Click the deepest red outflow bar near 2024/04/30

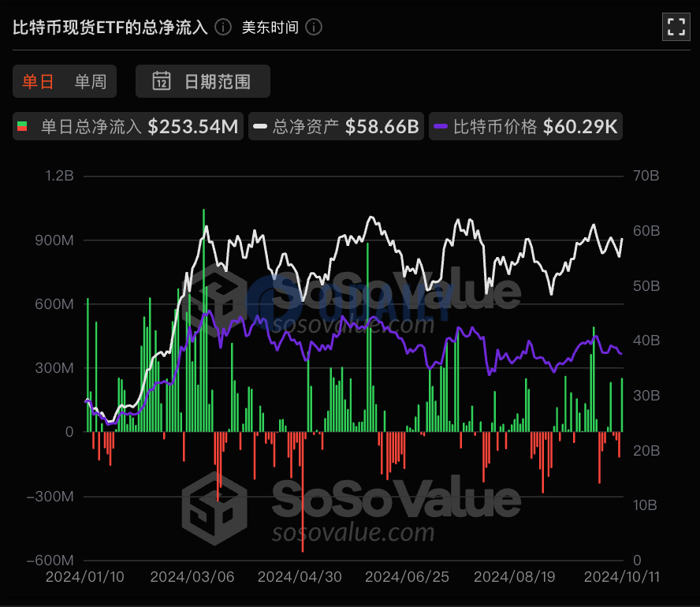(303, 489)
